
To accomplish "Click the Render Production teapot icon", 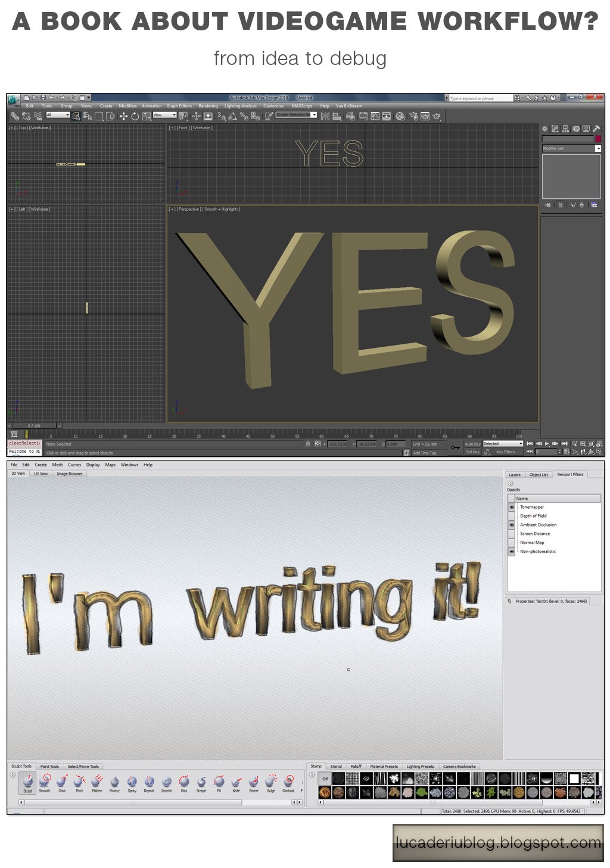I will pos(437,116).
